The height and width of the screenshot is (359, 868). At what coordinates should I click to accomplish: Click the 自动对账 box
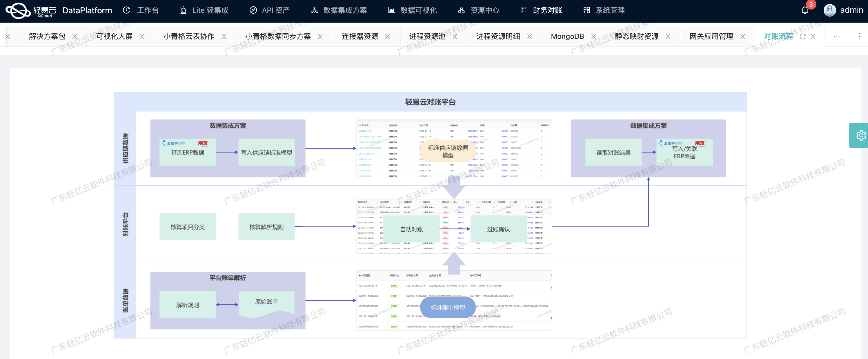point(411,229)
